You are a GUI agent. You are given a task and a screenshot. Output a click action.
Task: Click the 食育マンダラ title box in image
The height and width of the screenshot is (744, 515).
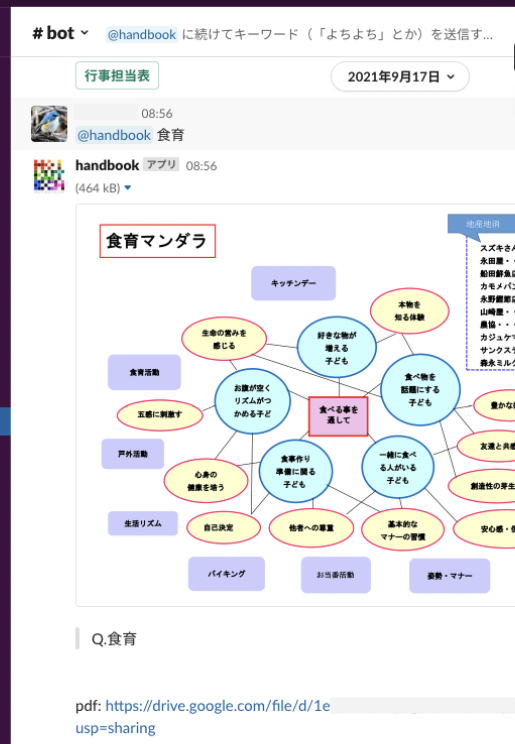point(158,241)
